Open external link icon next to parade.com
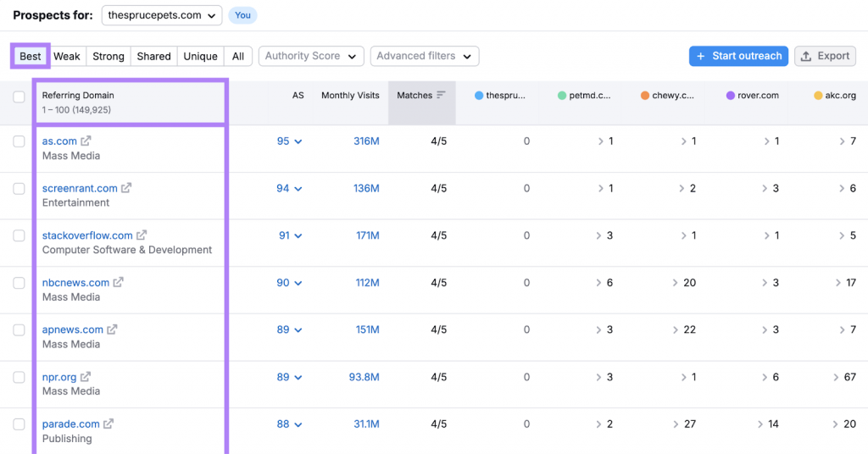The image size is (868, 454). coord(108,424)
